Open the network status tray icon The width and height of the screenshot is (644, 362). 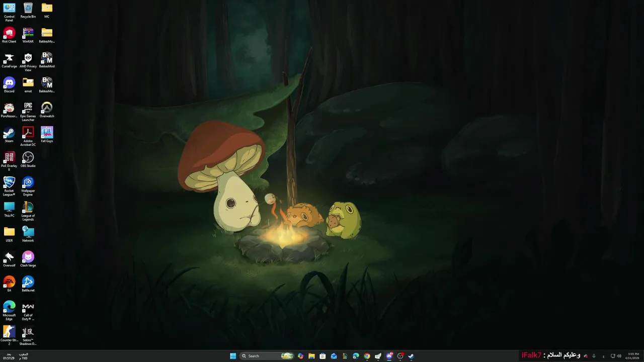pos(613,356)
